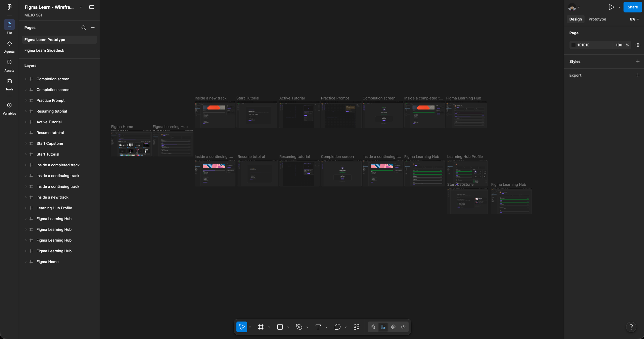Click the page color swatch 1E1E1E
644x339 pixels.
573,45
